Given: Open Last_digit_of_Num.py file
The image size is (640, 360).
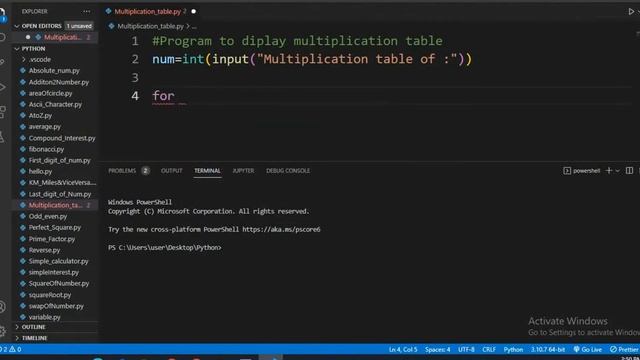Looking at the screenshot, I should (60, 194).
